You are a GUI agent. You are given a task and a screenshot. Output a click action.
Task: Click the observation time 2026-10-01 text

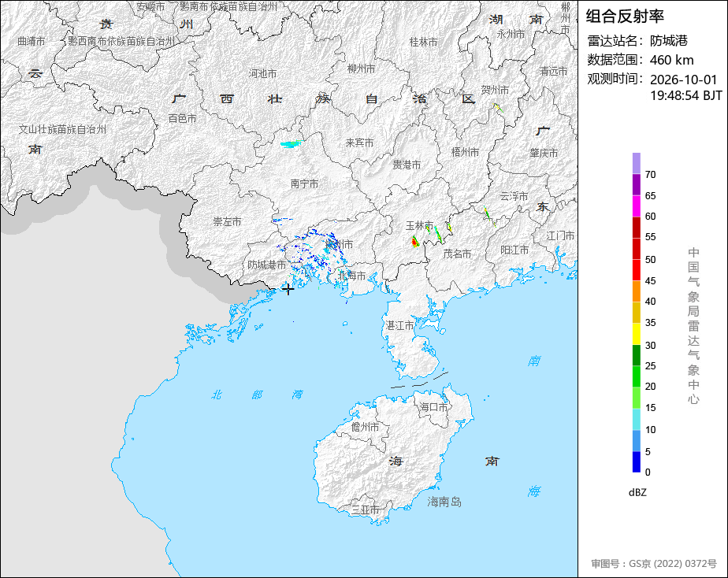683,80
